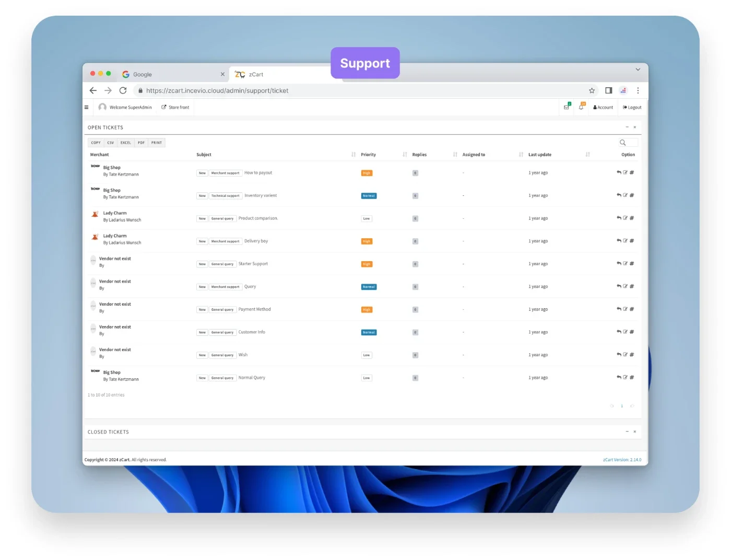Copy the table with the COPY button
731x560 pixels.
point(96,143)
